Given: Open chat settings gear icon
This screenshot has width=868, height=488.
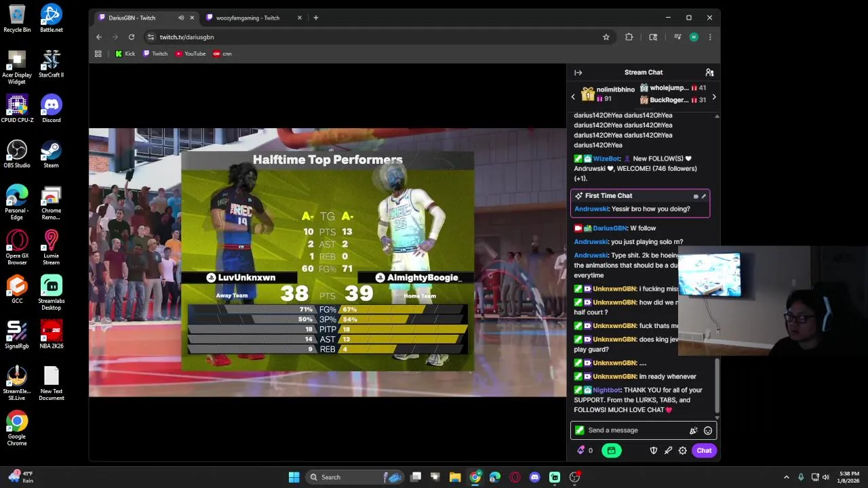Looking at the screenshot, I should tap(683, 450).
